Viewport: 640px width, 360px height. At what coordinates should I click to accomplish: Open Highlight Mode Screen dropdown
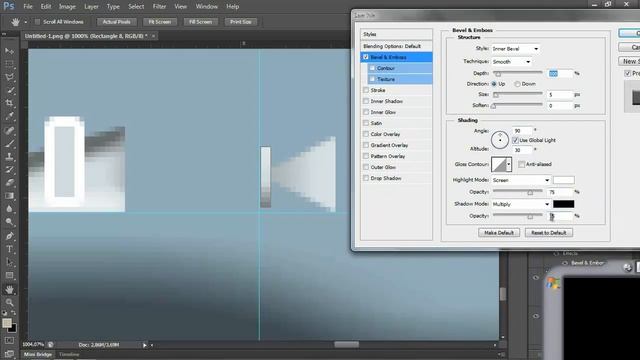[x=521, y=180]
